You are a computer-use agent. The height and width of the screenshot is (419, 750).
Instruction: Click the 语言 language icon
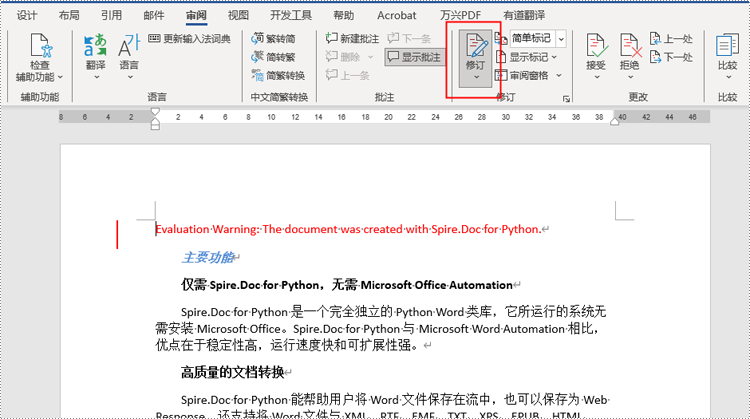click(129, 46)
